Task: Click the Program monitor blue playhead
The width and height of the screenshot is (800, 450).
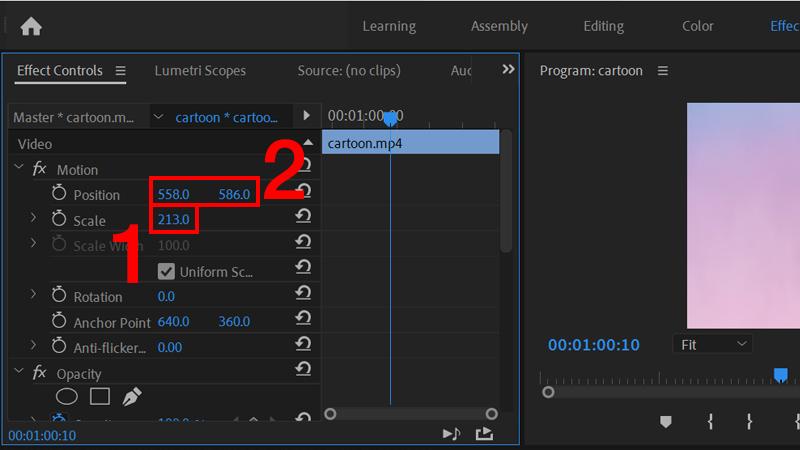Action: [x=781, y=374]
